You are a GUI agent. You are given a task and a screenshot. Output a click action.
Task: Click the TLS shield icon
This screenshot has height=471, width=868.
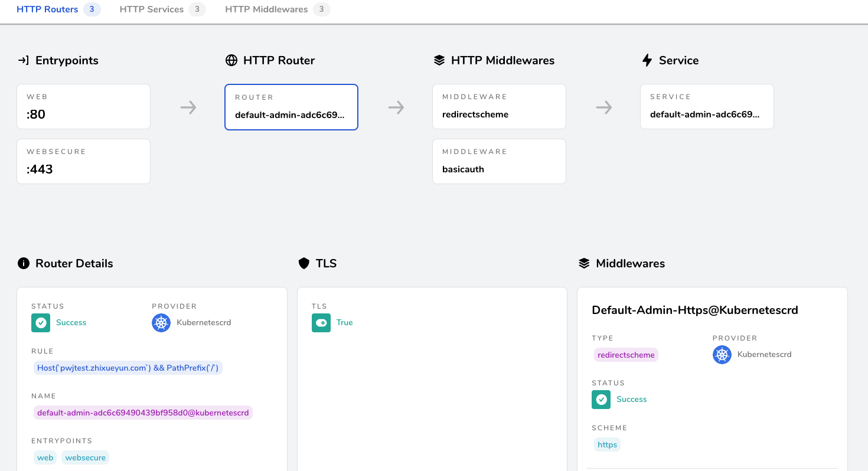(x=304, y=263)
